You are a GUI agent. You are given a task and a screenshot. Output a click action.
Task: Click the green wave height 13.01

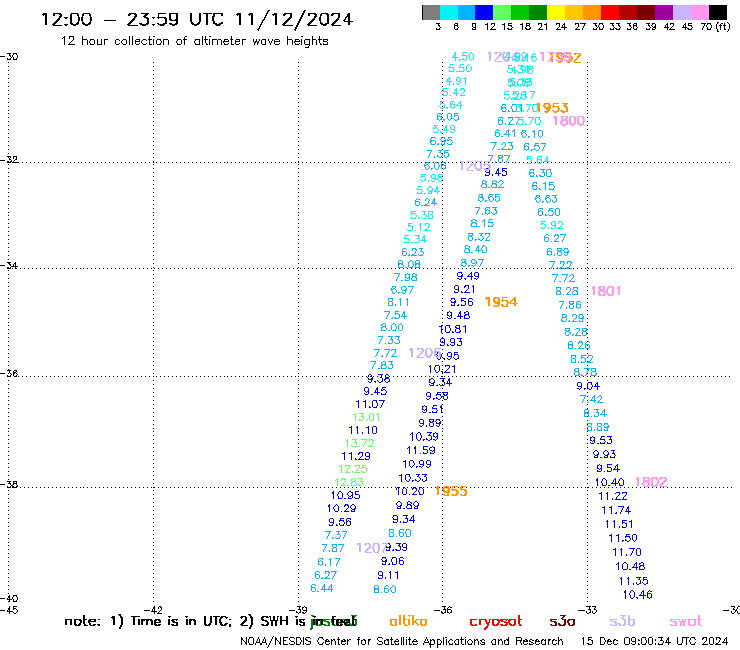pyautogui.click(x=366, y=417)
